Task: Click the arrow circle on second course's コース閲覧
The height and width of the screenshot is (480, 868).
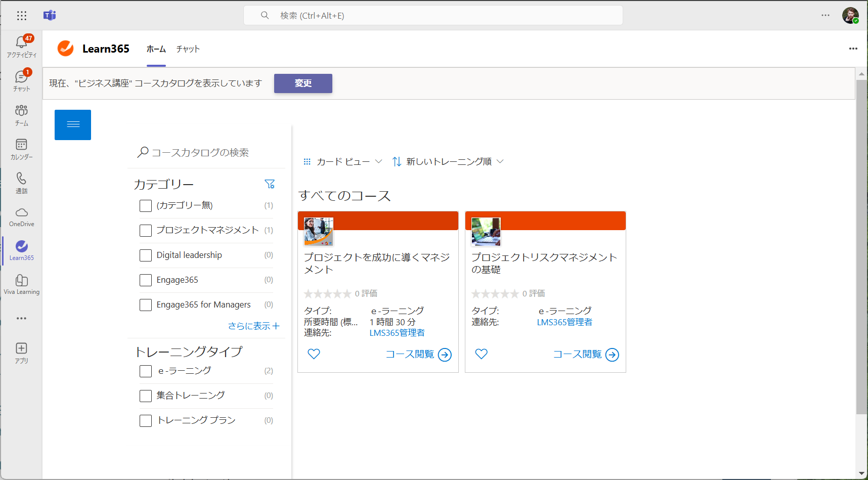Action: [x=613, y=355]
